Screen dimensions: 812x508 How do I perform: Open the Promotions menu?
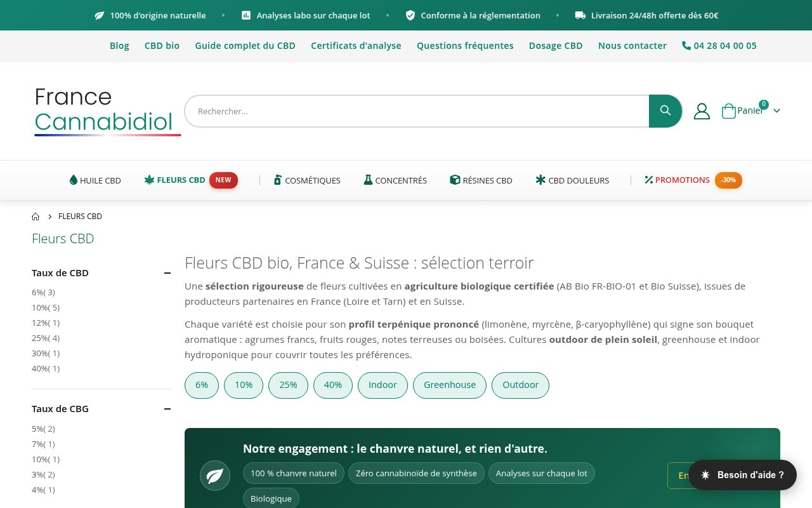pos(677,180)
